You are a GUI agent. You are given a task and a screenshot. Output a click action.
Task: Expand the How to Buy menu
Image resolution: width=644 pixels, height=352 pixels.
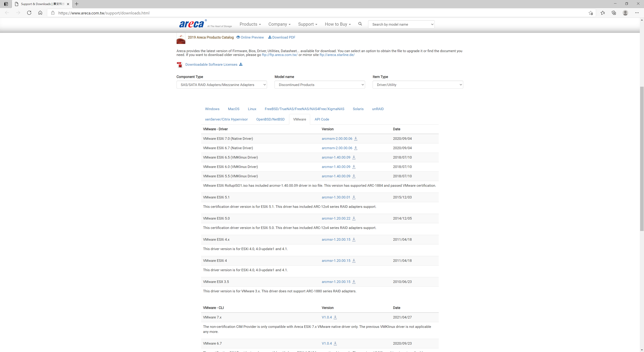[x=338, y=24]
